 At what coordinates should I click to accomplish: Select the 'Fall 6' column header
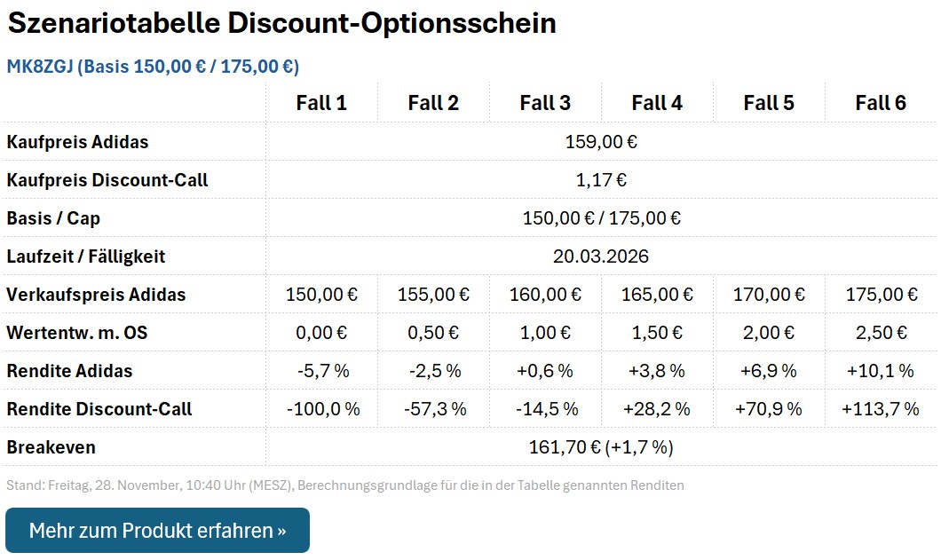pyautogui.click(x=882, y=102)
